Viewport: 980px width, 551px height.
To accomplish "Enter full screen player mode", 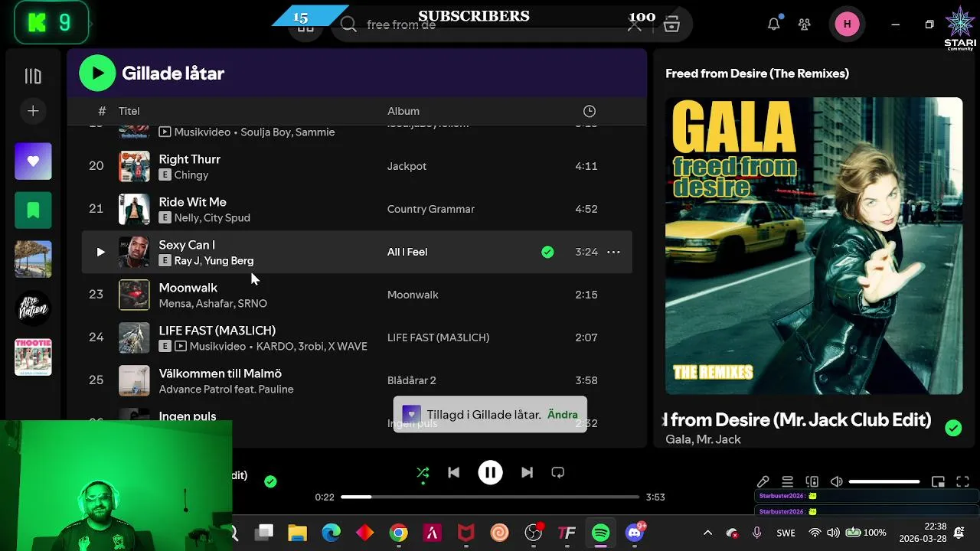I will pos(963,481).
